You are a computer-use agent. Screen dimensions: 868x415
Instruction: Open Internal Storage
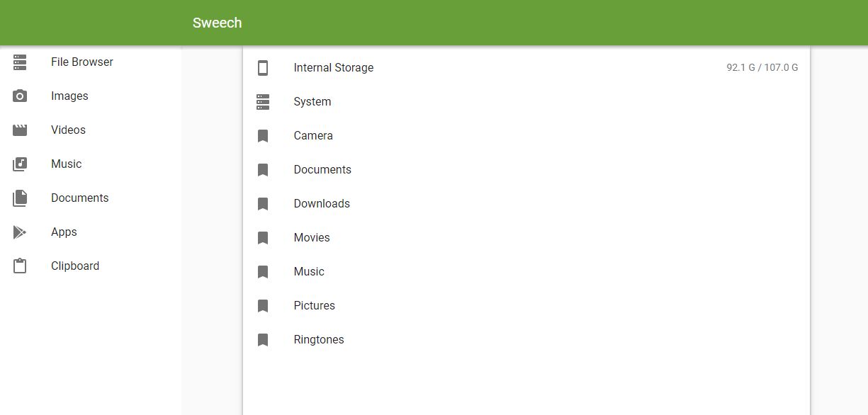click(526, 68)
